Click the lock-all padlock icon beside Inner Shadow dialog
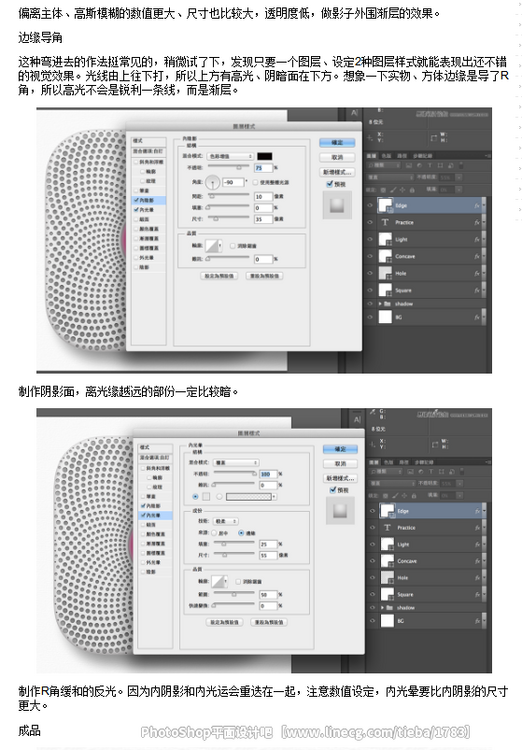 coord(413,190)
